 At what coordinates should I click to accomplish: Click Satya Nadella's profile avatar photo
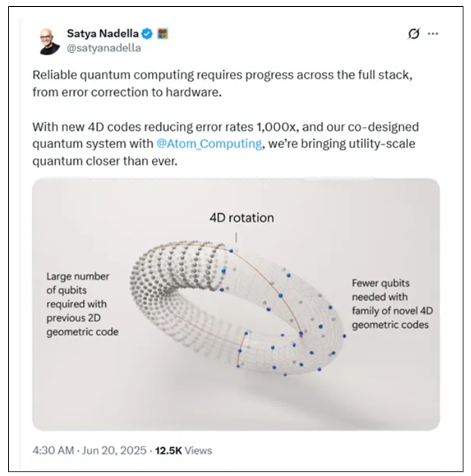click(50, 40)
